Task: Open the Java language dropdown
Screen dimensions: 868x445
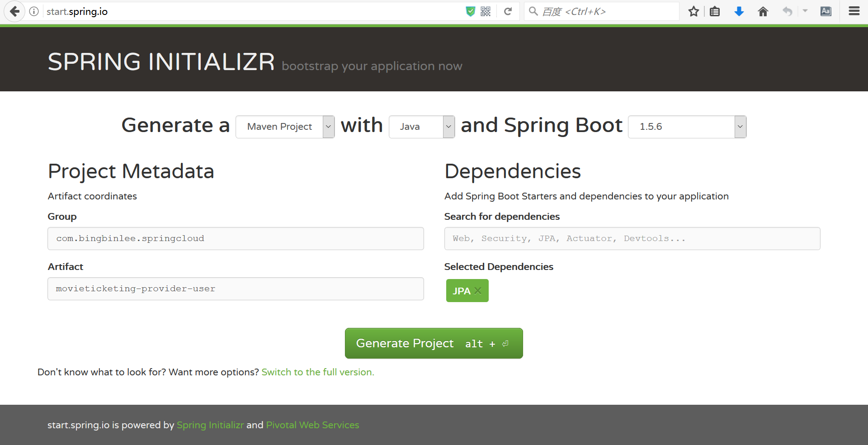Action: point(422,127)
